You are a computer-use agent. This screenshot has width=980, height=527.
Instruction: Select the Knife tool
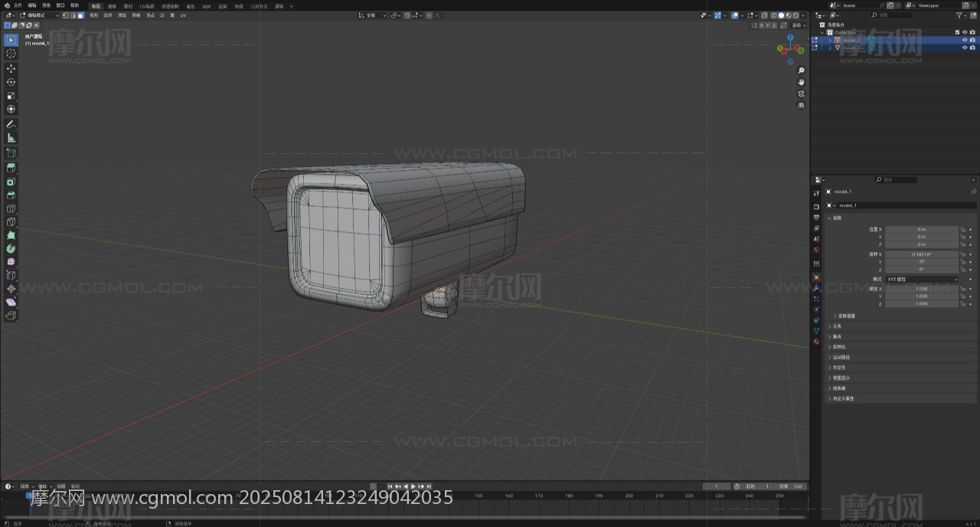(11, 221)
